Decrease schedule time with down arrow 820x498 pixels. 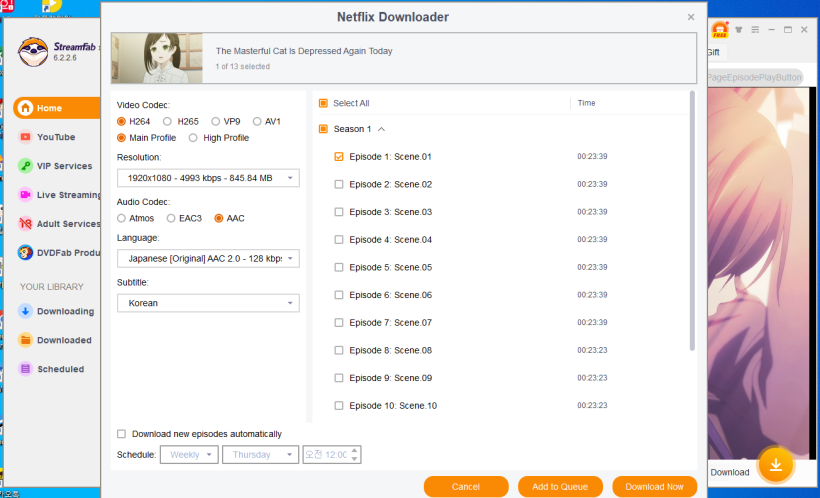click(x=355, y=459)
